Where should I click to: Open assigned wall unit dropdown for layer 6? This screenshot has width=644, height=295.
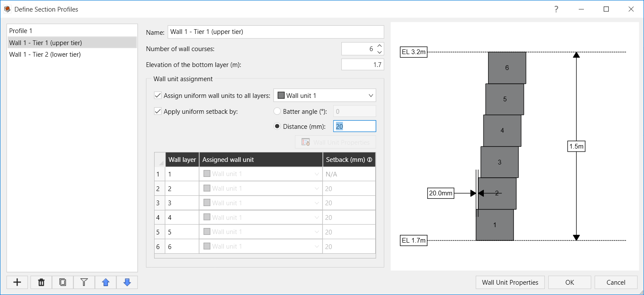click(x=261, y=246)
